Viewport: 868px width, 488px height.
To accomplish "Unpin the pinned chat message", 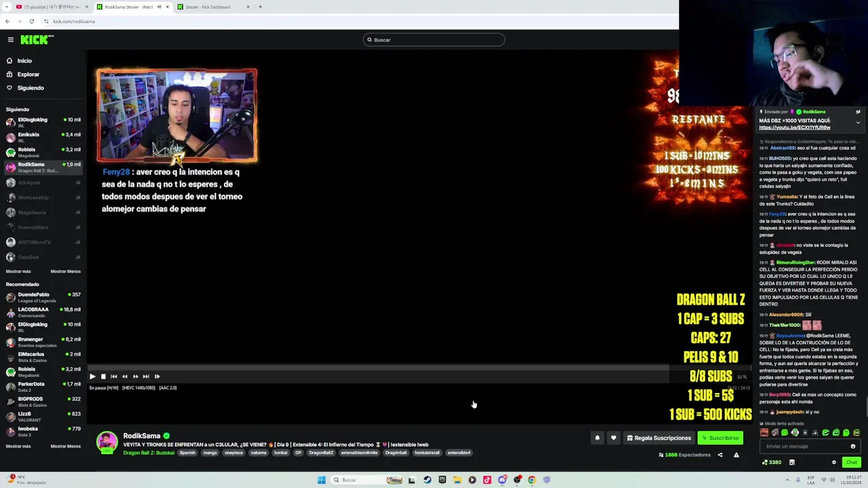I will 858,112.
